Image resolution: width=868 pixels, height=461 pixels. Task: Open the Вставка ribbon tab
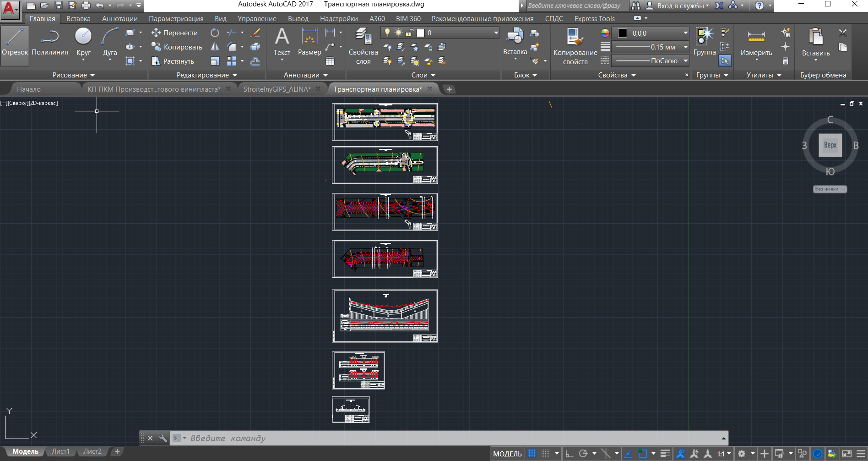click(78, 19)
